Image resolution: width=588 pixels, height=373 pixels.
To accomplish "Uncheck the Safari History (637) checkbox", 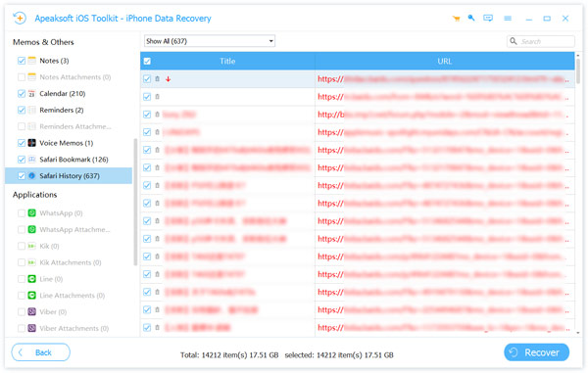I will 22,176.
